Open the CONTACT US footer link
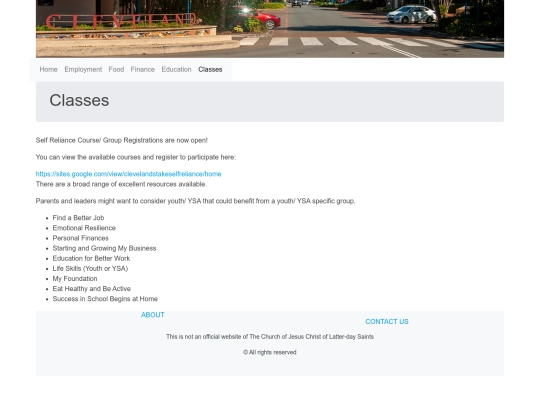 [x=387, y=322]
